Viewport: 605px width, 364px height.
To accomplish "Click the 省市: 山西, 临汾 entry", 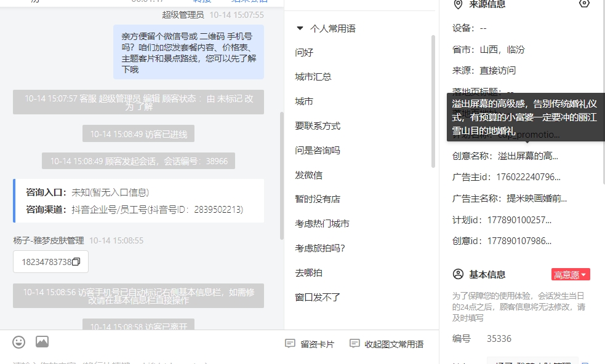I will [x=489, y=49].
